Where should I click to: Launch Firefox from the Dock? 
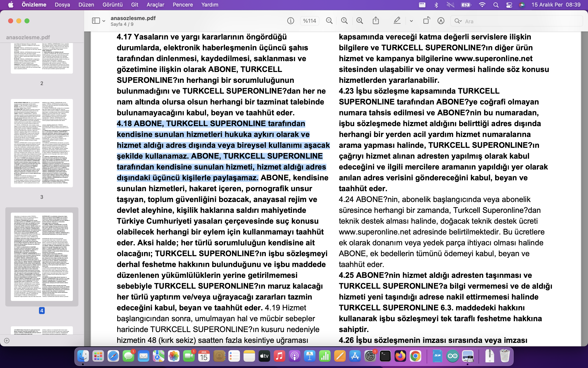coord(400,356)
